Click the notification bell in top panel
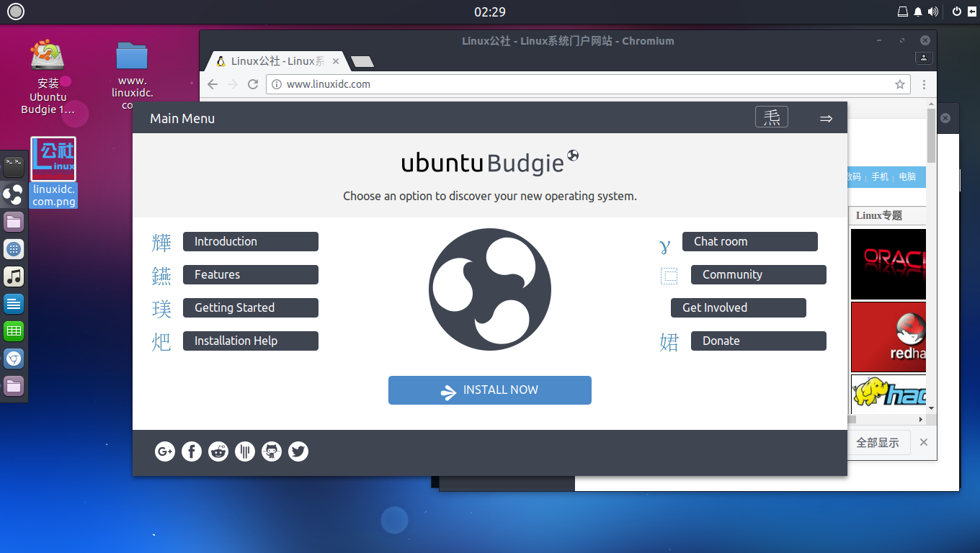Screen dimensions: 980x553 click(x=918, y=12)
